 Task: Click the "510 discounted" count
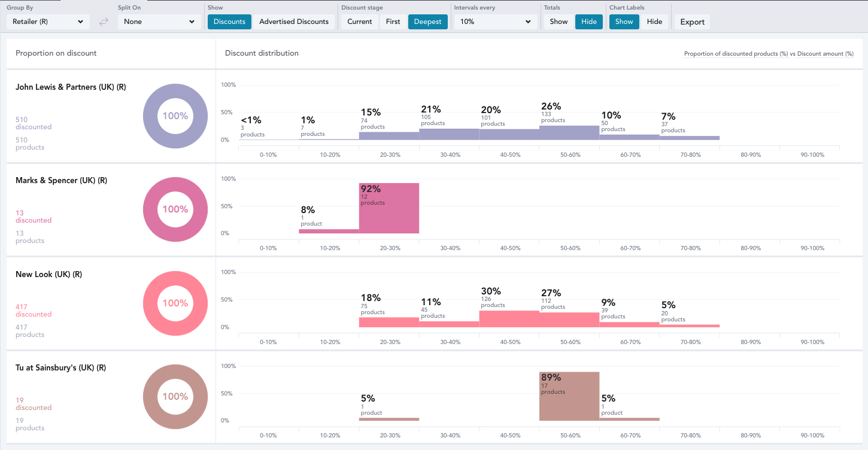(34, 123)
